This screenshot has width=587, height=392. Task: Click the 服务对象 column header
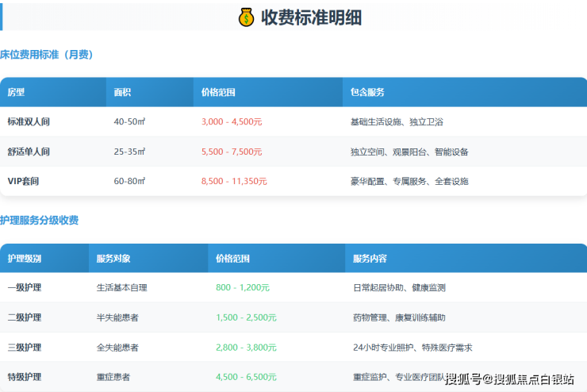tap(113, 259)
